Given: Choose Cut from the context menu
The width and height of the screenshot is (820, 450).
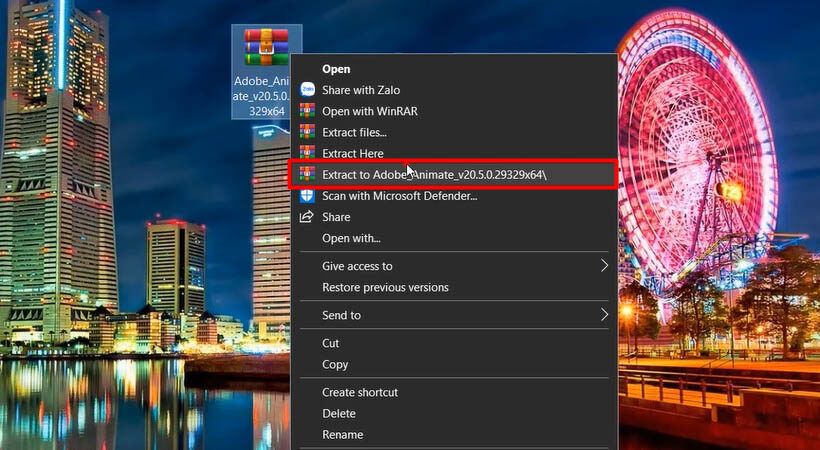Looking at the screenshot, I should (x=331, y=343).
